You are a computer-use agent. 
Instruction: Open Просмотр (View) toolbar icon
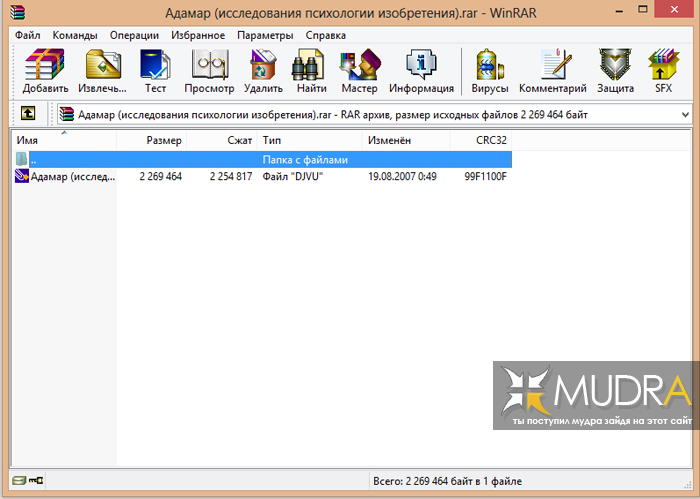[209, 65]
